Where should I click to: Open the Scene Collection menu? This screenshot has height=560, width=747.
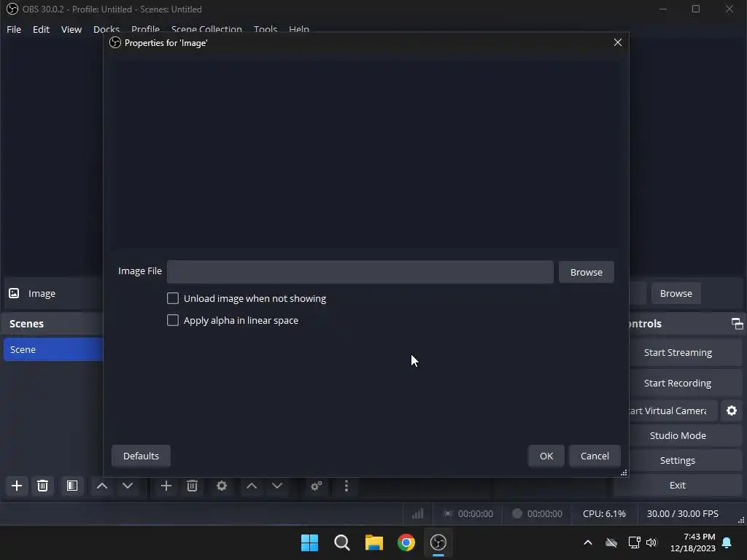coord(206,29)
